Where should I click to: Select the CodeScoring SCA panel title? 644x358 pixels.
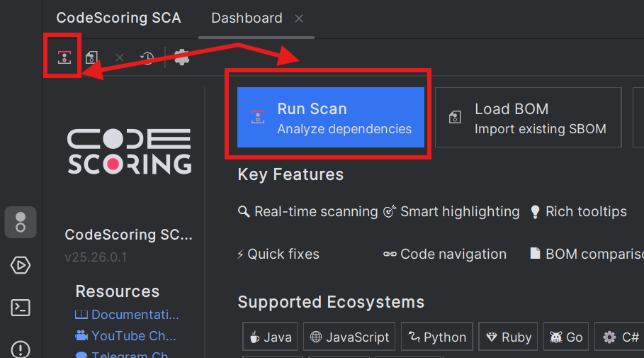click(119, 18)
